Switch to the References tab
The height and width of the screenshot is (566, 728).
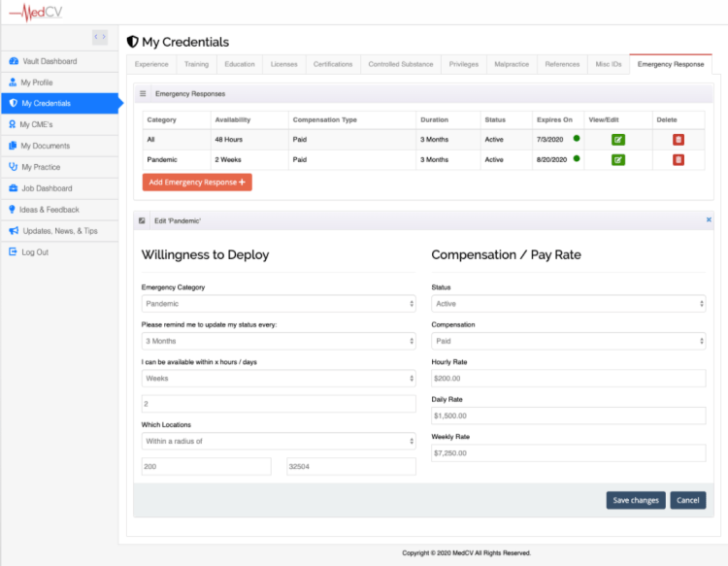(562, 64)
